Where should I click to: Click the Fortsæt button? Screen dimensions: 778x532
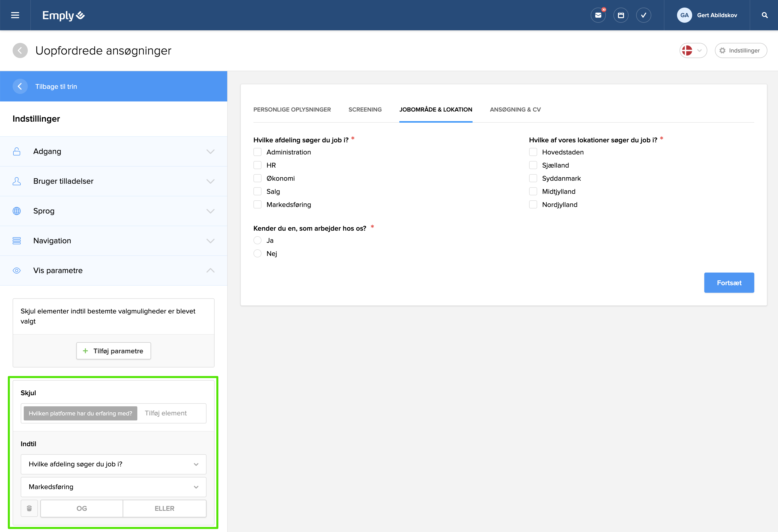tap(729, 283)
